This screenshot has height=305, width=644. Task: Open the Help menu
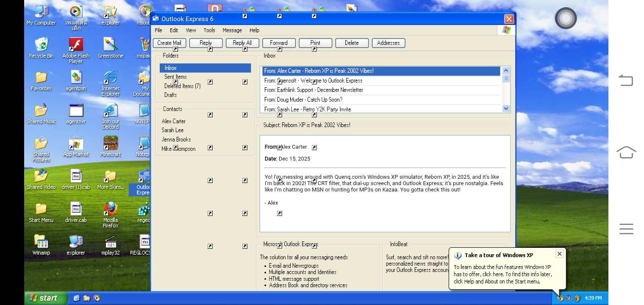pos(254,30)
